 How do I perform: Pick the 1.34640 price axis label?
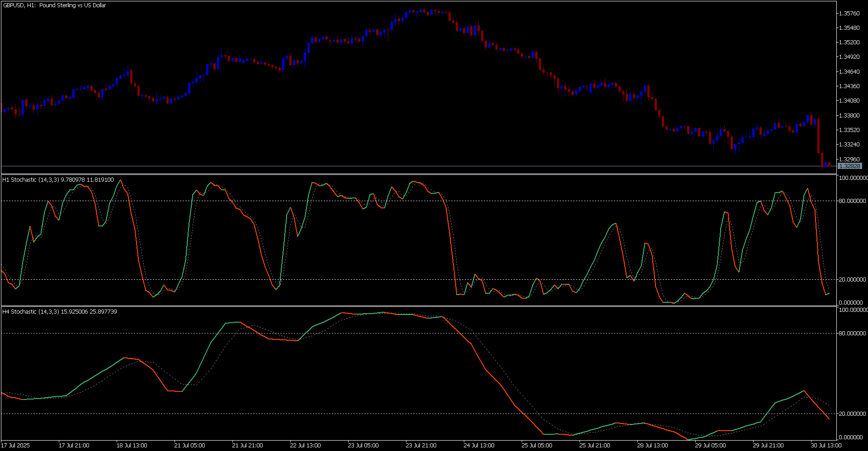849,72
